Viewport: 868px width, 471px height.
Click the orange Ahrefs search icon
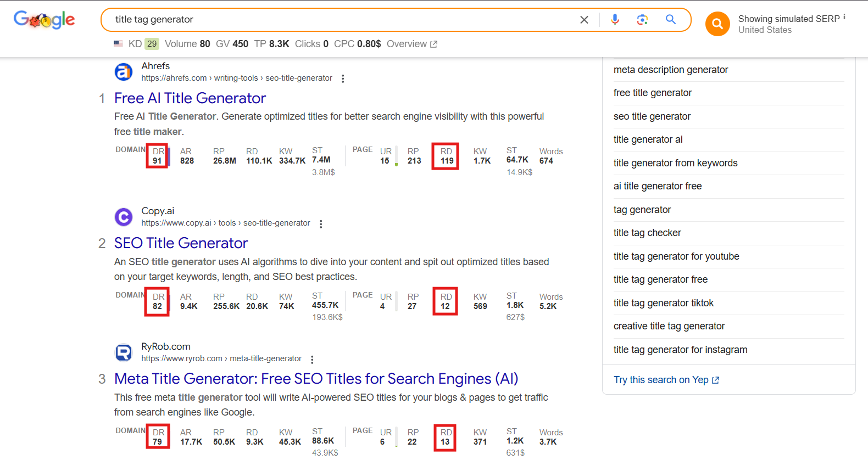click(x=717, y=24)
